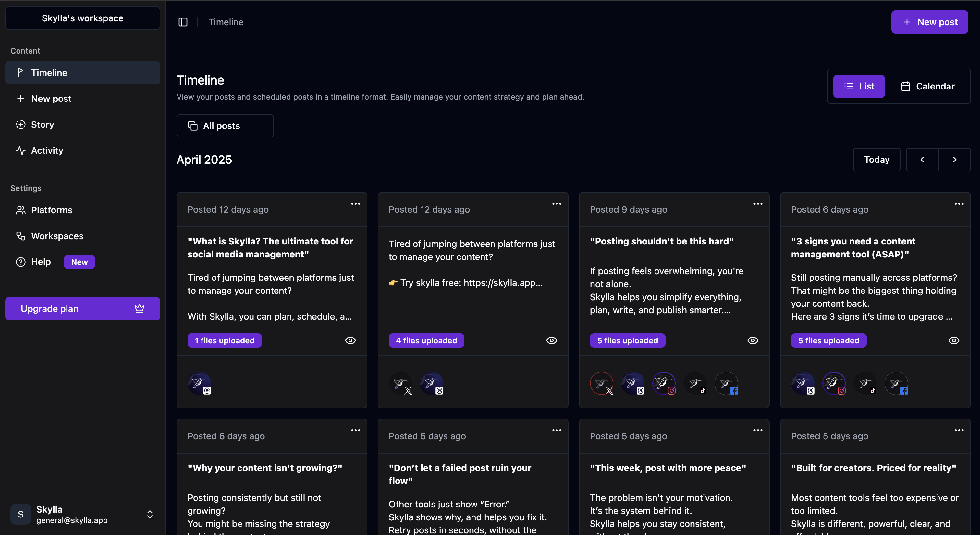Open the three-dot menu on the "Posting shouldn't be this hard" card

[x=758, y=203]
